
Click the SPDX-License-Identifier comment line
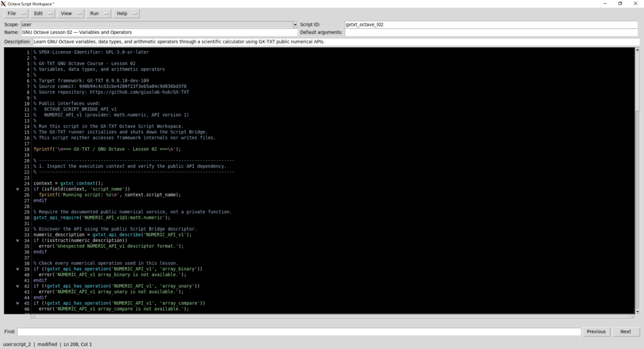[x=91, y=52]
